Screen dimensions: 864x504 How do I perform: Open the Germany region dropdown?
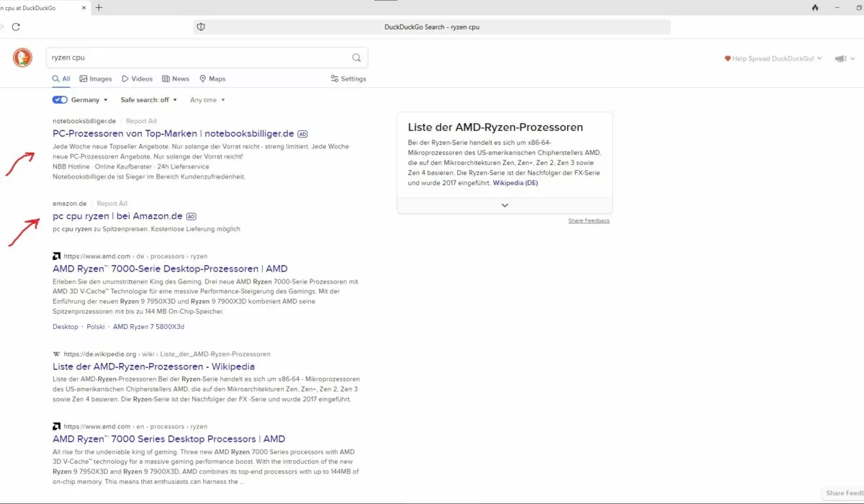(89, 100)
